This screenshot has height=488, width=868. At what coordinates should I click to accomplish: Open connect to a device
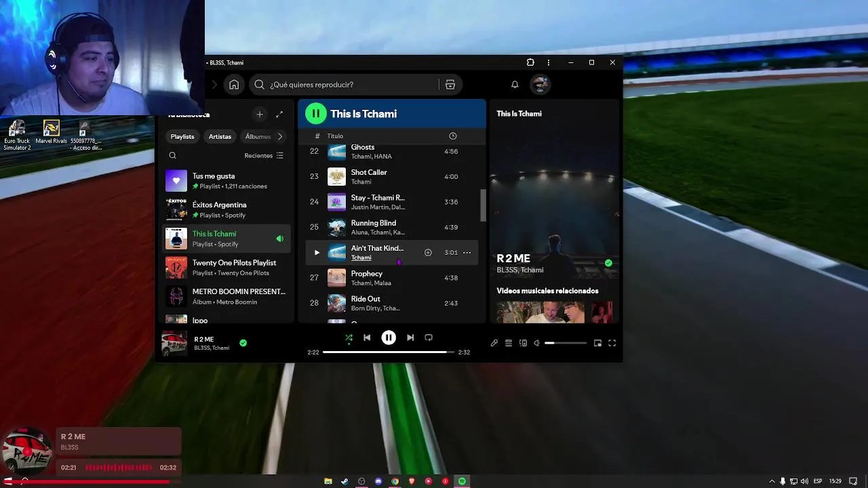click(523, 343)
